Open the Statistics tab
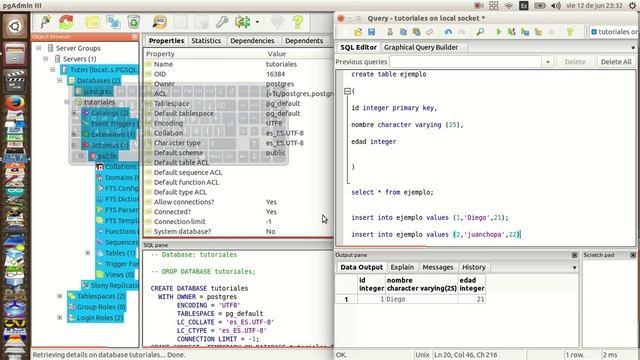The image size is (640, 360). pyautogui.click(x=206, y=41)
